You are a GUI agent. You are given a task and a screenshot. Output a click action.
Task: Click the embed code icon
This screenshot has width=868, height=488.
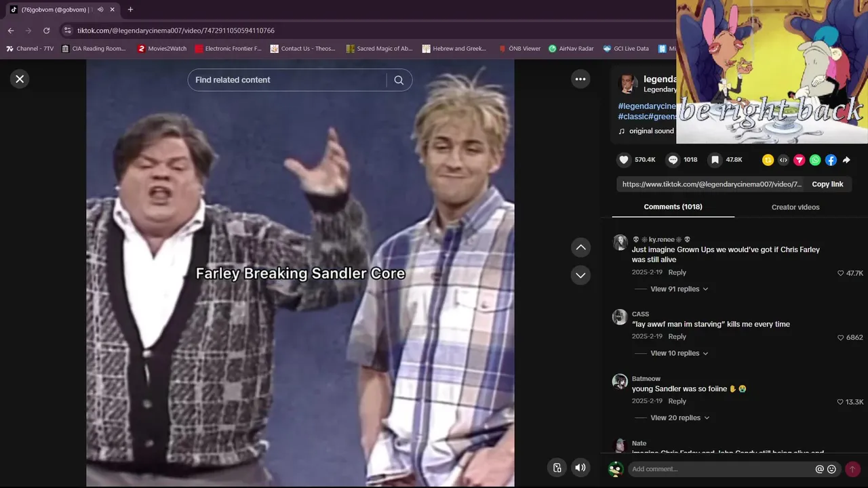(x=783, y=161)
